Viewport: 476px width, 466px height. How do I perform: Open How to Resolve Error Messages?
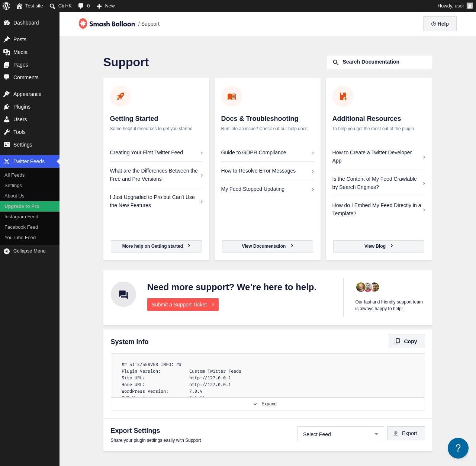[267, 171]
